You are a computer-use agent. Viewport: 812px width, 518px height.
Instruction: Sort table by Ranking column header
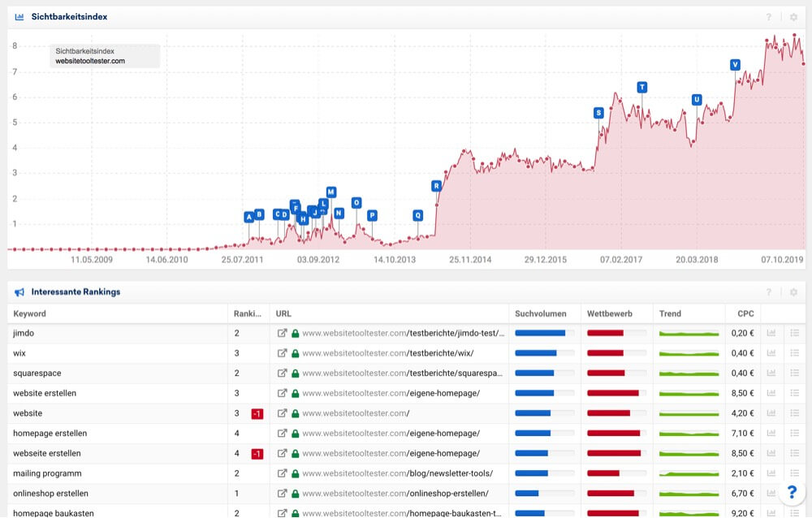coord(248,314)
